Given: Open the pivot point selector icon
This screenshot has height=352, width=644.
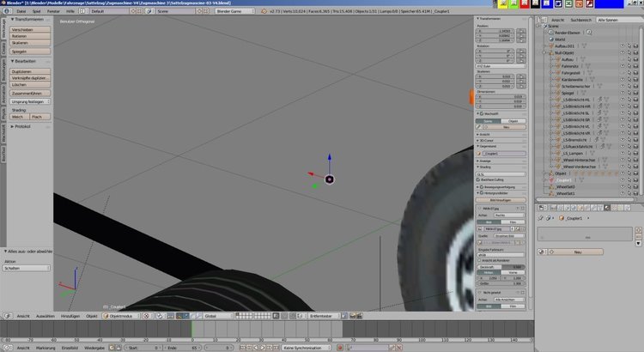Looking at the screenshot, I should click(x=161, y=316).
